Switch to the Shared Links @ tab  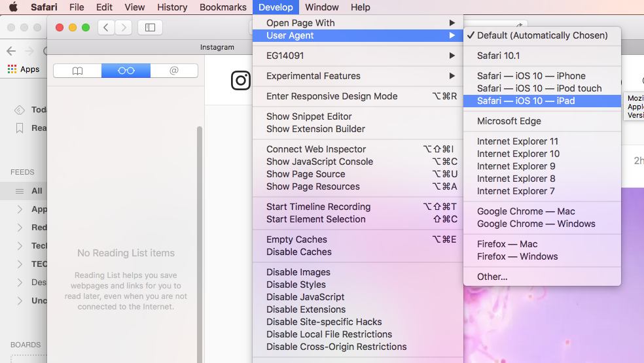click(x=174, y=71)
